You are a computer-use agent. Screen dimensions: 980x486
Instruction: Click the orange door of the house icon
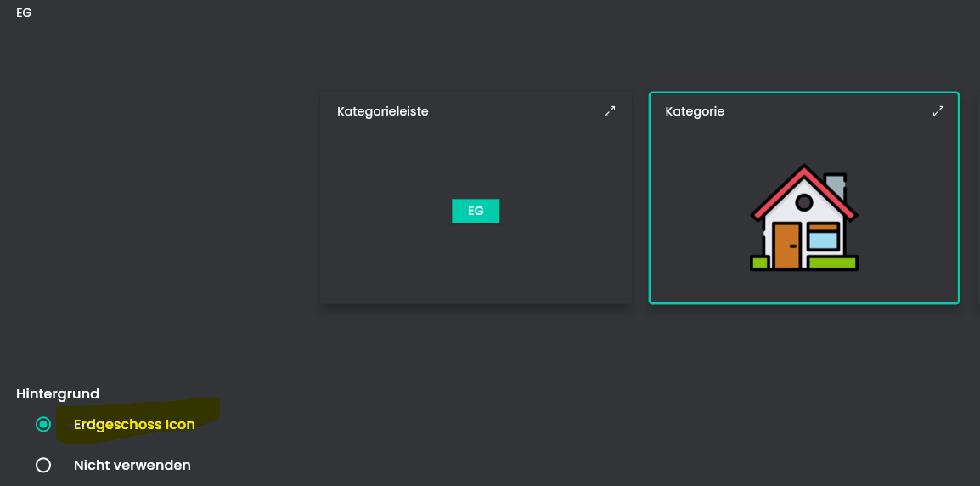[786, 246]
